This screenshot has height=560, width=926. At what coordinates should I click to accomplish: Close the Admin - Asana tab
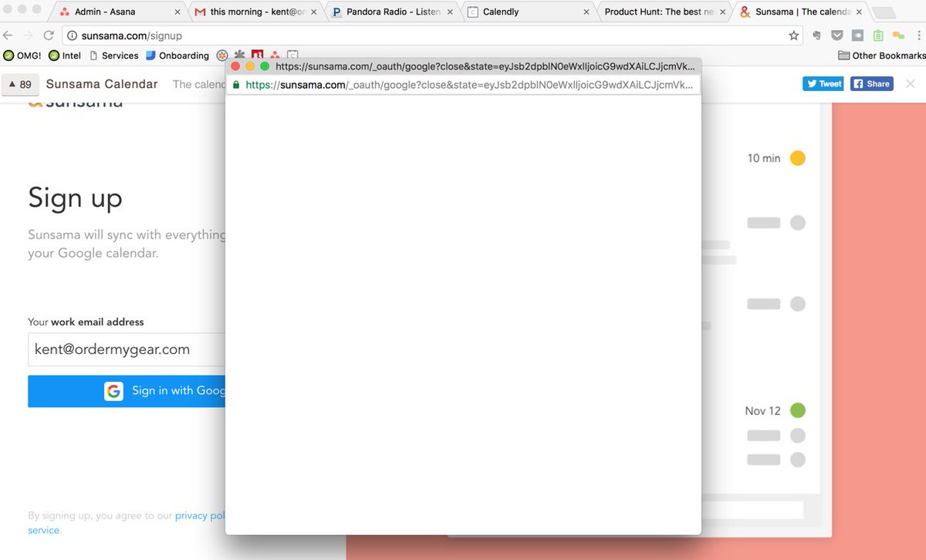177,12
